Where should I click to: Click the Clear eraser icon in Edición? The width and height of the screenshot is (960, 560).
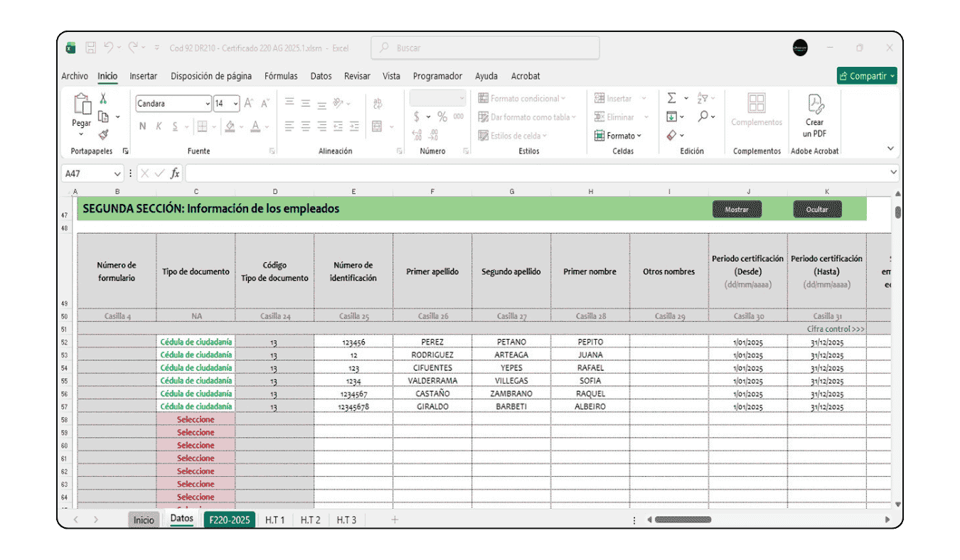[672, 134]
